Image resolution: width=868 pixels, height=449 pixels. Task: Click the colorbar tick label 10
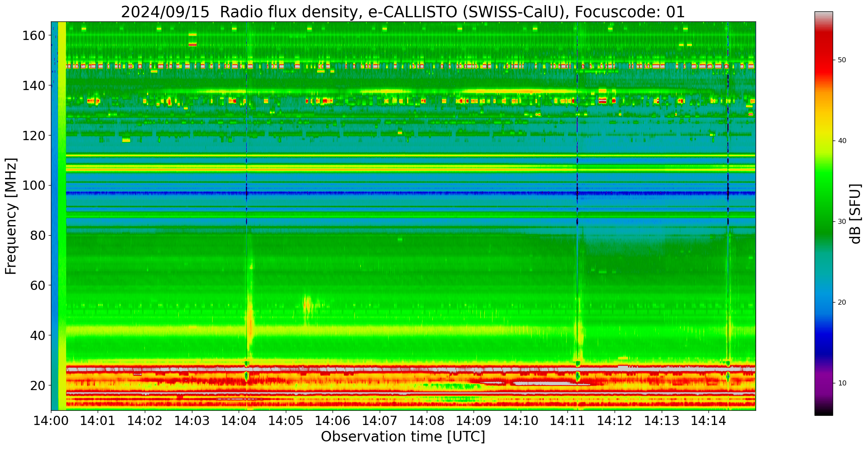pos(841,383)
